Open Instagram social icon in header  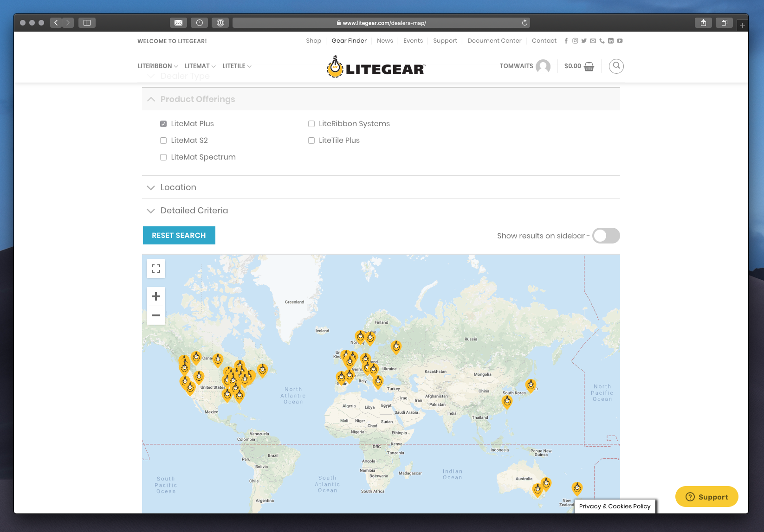coord(575,41)
